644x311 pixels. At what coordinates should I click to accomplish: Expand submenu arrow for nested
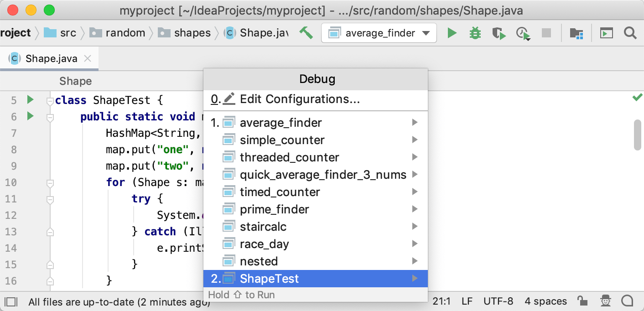(415, 261)
